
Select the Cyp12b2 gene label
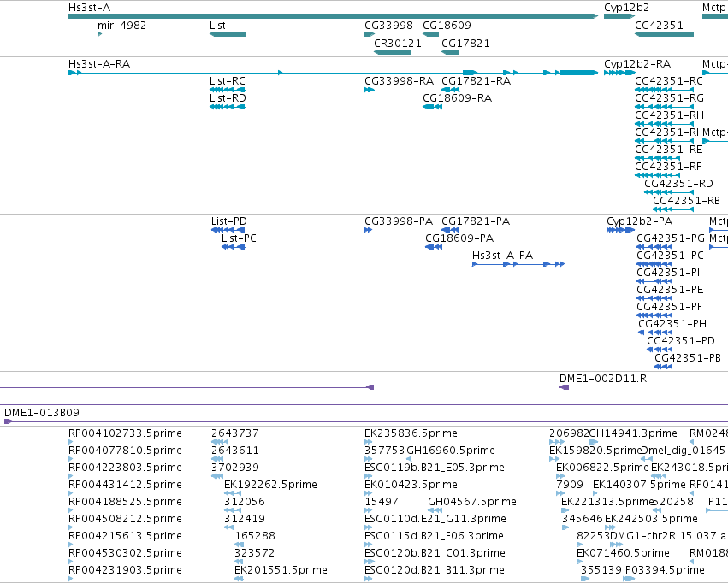tap(626, 8)
